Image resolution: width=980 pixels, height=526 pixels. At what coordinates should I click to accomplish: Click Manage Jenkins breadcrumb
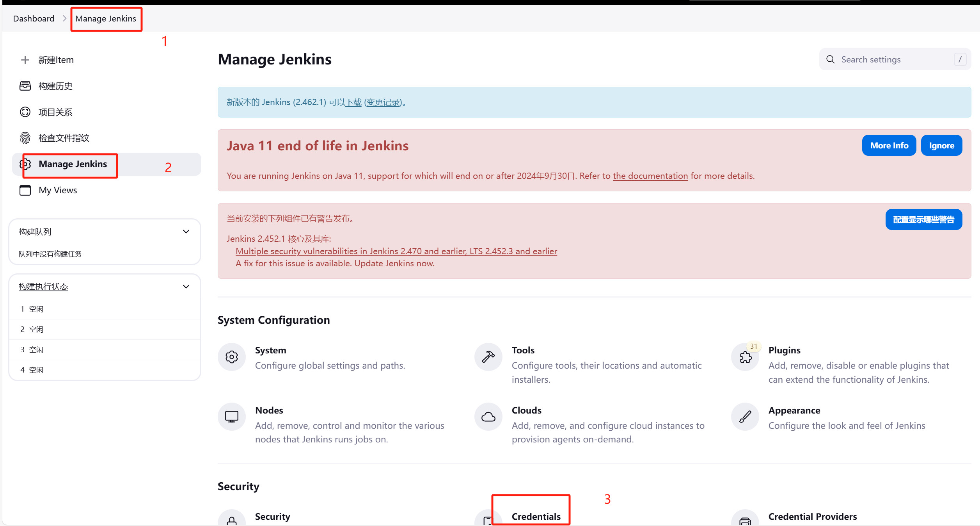coord(106,18)
